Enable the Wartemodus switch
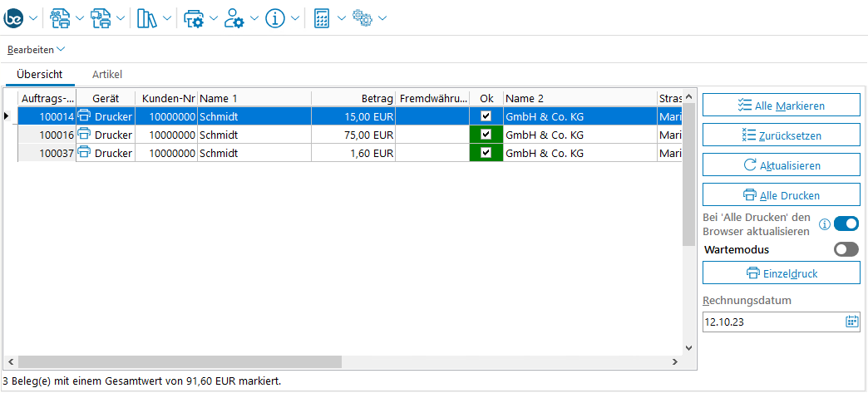The image size is (868, 393). tap(846, 249)
